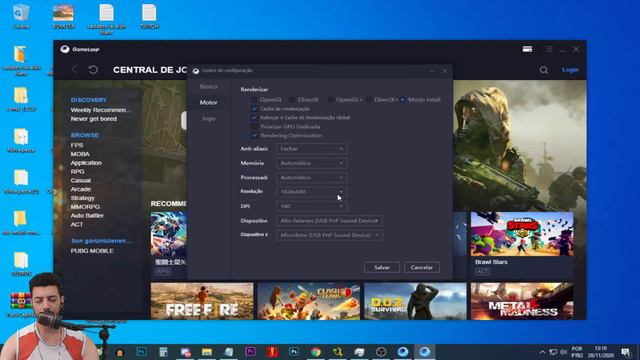Open OBS Studio from the taskbar

coord(381,352)
